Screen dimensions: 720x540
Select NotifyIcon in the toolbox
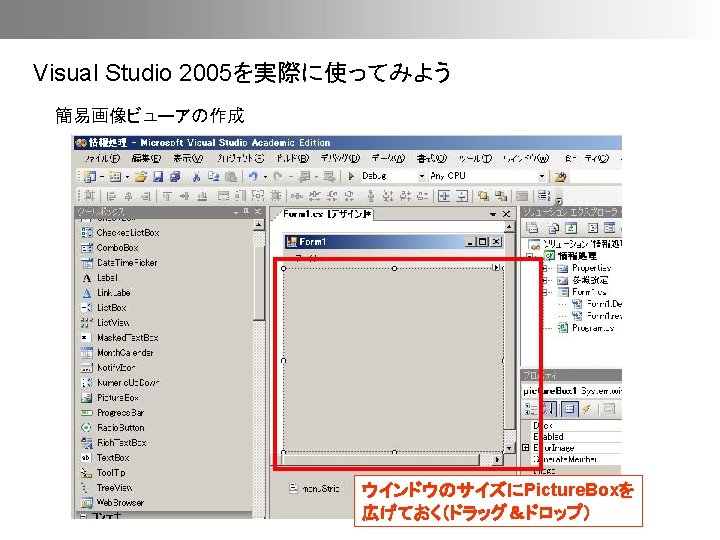pyautogui.click(x=108, y=368)
